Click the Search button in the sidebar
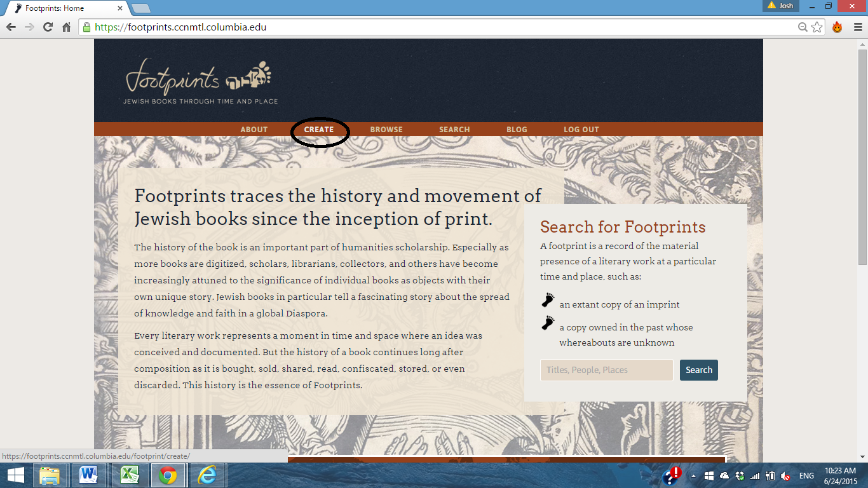This screenshot has height=488, width=868. point(699,370)
